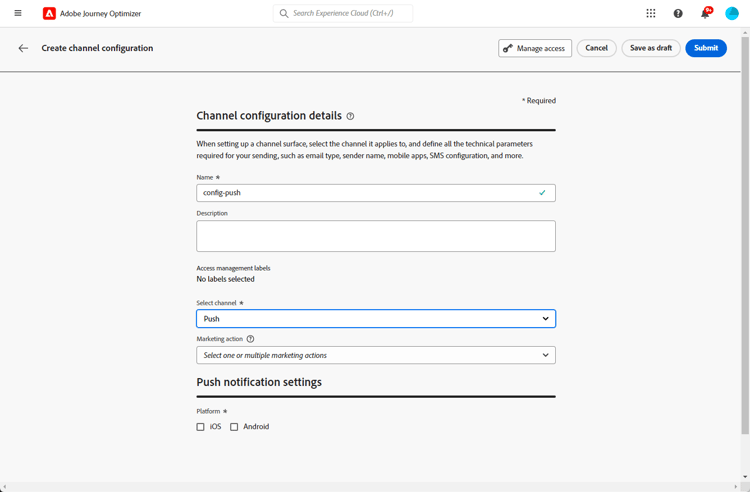Open the help question mark icon
The image size is (750, 492).
[x=678, y=13]
